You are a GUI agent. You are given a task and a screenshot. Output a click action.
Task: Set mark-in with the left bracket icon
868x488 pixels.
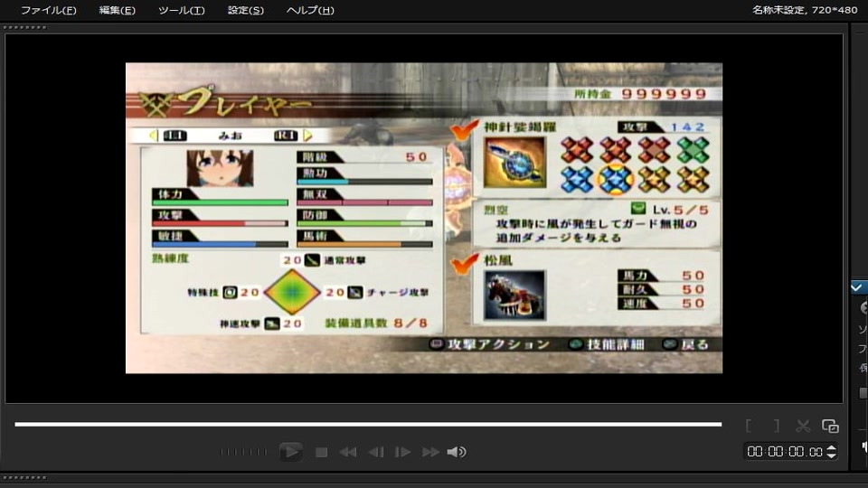point(749,426)
